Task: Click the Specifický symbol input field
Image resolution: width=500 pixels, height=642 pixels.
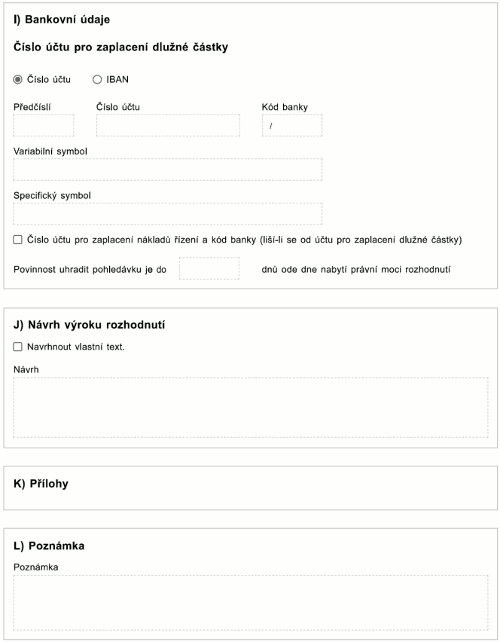Action: point(168,214)
